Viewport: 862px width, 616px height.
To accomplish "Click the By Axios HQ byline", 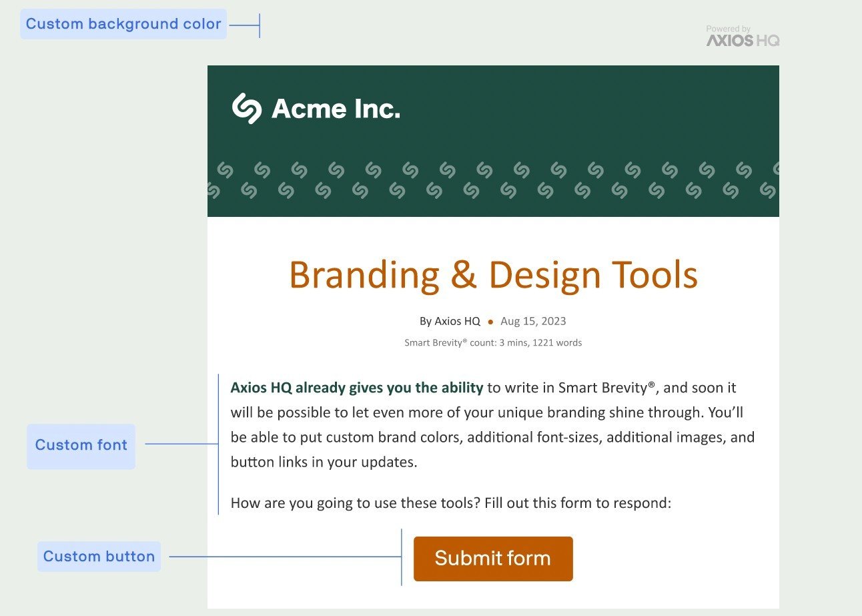I will tap(450, 321).
